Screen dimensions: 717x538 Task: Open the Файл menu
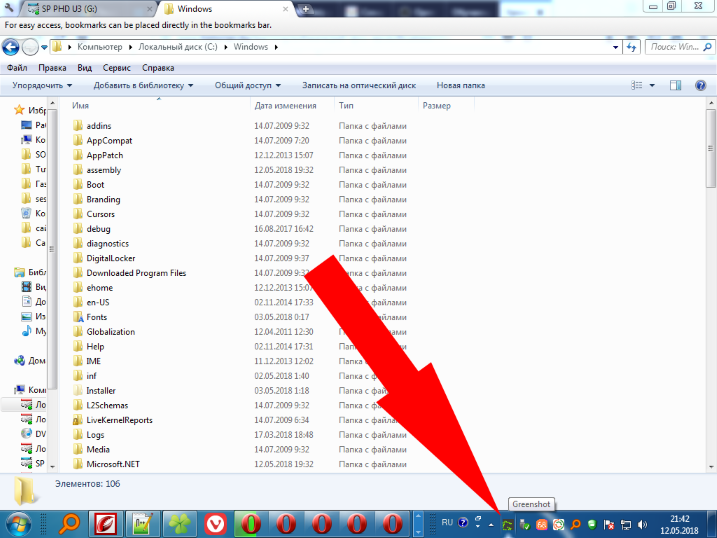[x=17, y=68]
